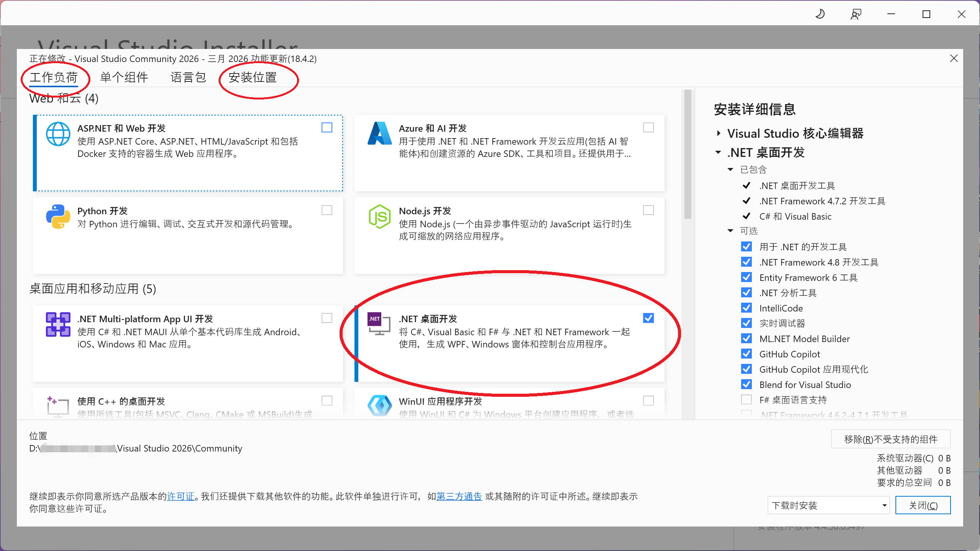Switch to the 语言包 tab
Image resolution: width=980 pixels, height=551 pixels.
coord(188,77)
